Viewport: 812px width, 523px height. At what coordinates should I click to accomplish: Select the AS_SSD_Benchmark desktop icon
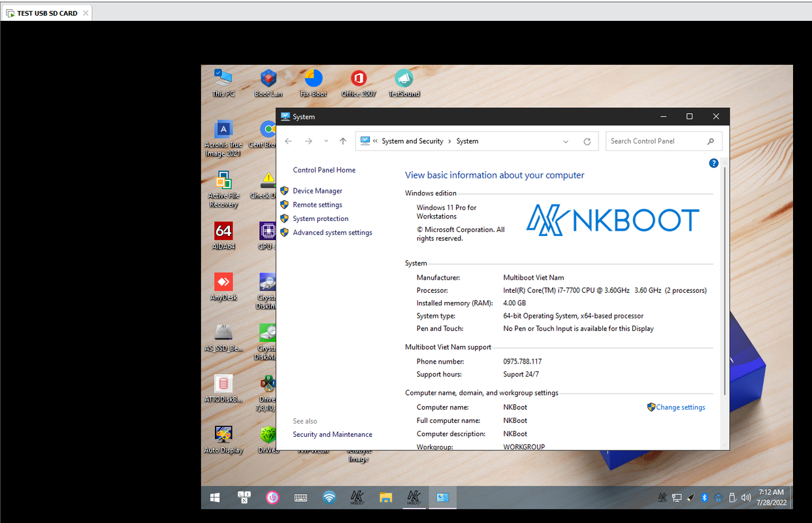click(223, 337)
